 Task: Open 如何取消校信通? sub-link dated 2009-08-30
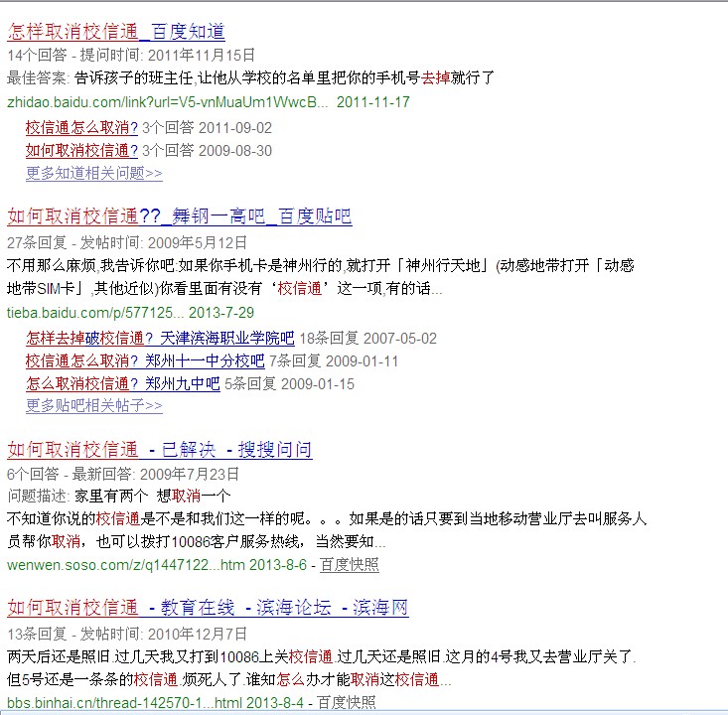(x=81, y=151)
